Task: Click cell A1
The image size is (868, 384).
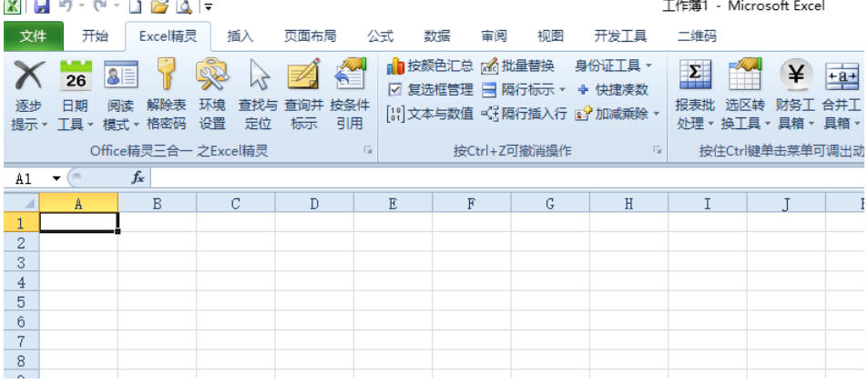Action: 78,223
